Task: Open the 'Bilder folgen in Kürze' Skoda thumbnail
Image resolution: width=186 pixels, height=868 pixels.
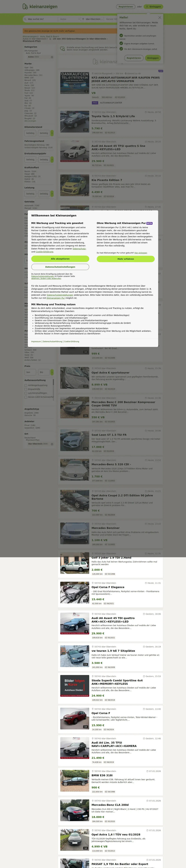Action: click(x=75, y=686)
